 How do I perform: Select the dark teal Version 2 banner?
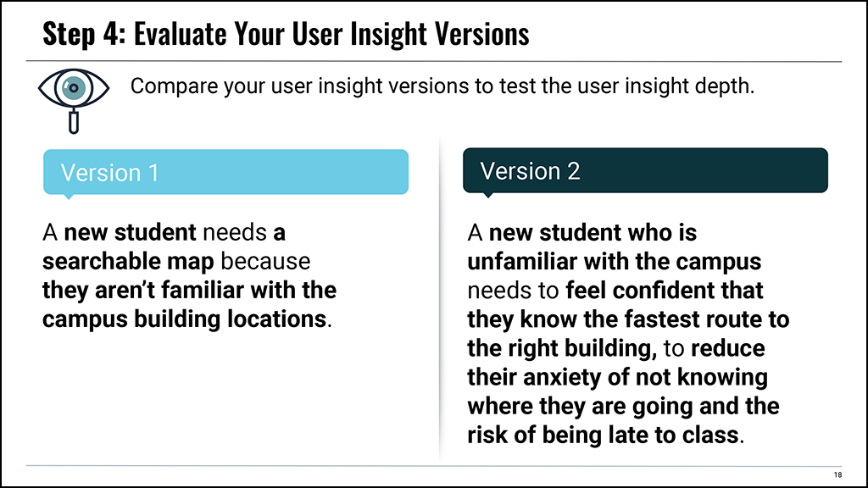coord(645,170)
